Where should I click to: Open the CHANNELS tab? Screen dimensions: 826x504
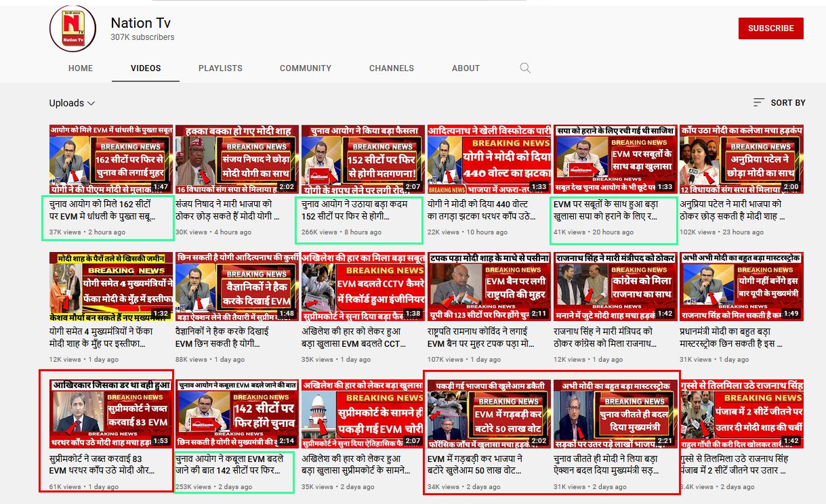click(392, 68)
